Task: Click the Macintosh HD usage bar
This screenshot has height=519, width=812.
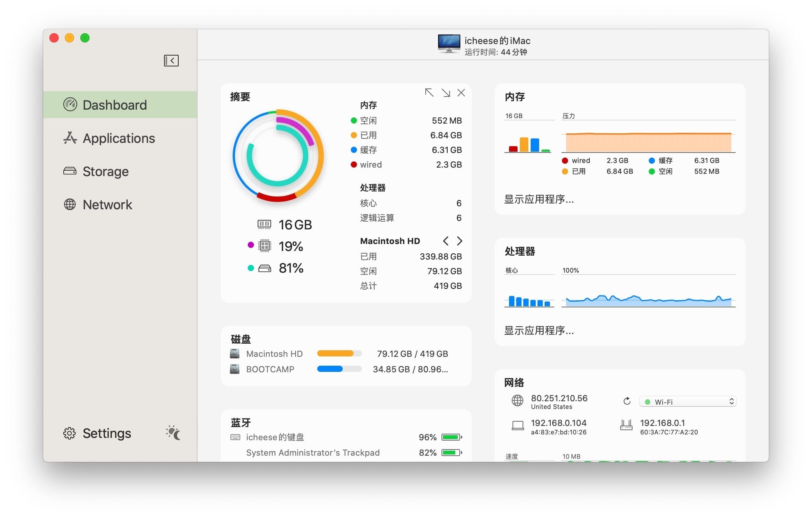Action: (x=339, y=353)
